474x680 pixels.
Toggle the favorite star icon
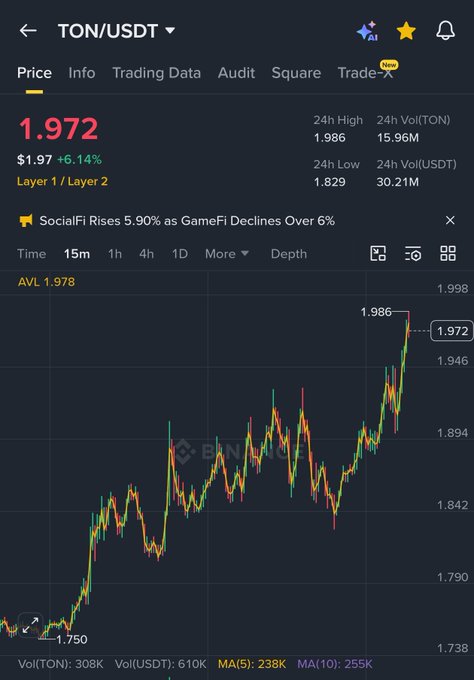pos(406,31)
